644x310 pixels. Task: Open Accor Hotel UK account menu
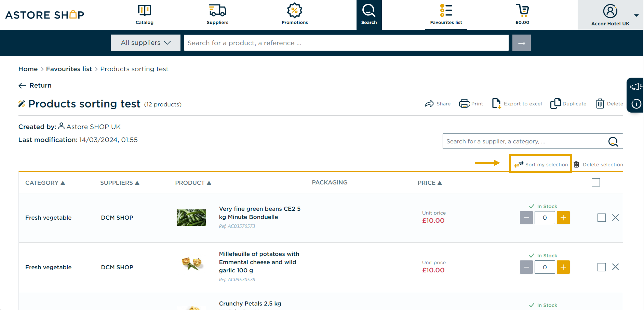click(x=610, y=15)
